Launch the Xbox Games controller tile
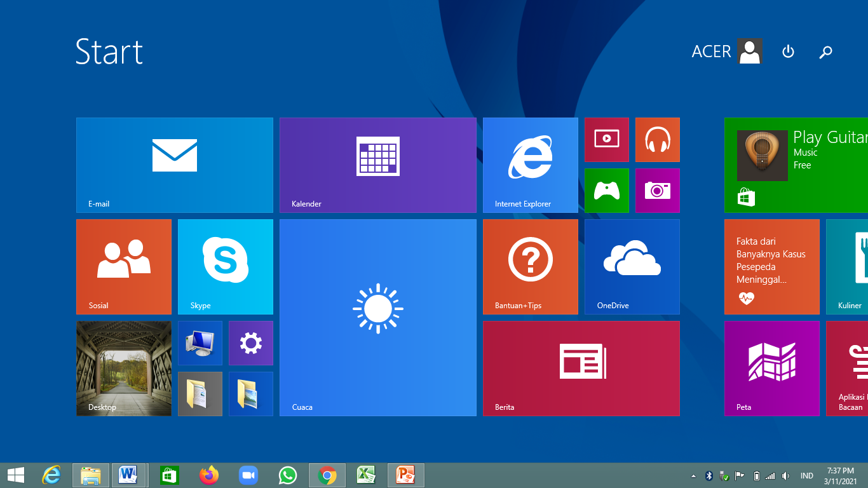Viewport: 868px width, 488px height. (x=606, y=190)
